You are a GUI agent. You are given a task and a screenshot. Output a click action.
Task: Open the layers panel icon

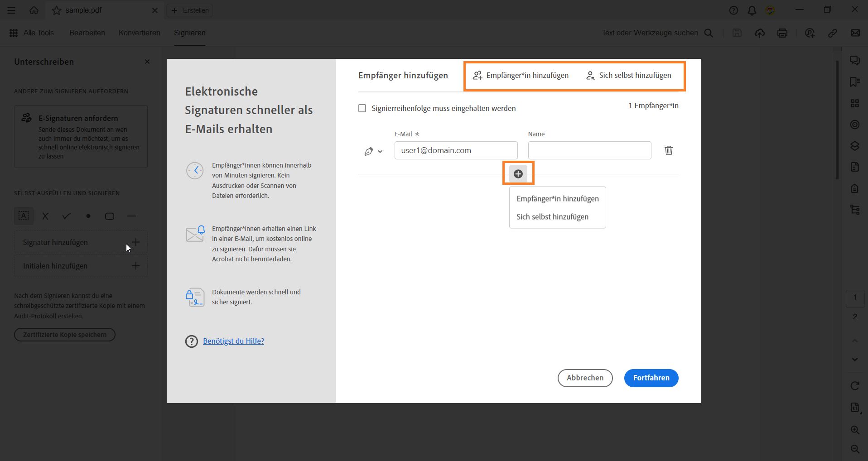tap(855, 146)
